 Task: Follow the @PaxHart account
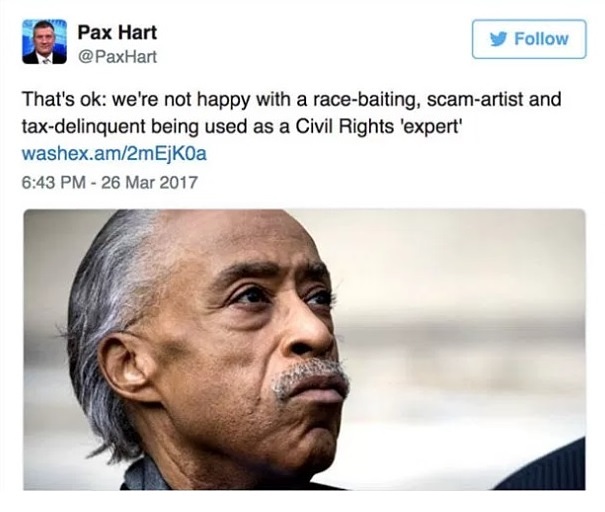click(529, 39)
